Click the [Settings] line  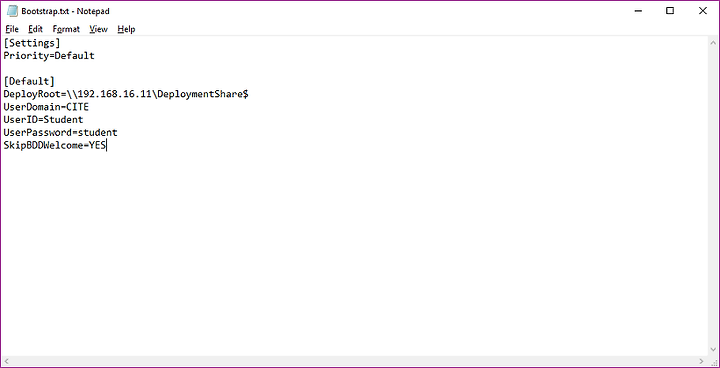coord(32,43)
